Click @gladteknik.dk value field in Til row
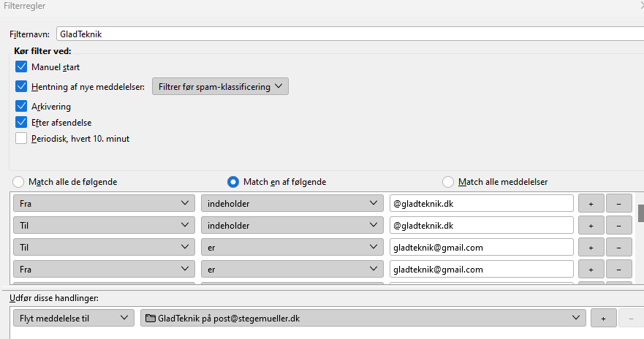Viewport: 644px width, 339px height. (x=482, y=225)
